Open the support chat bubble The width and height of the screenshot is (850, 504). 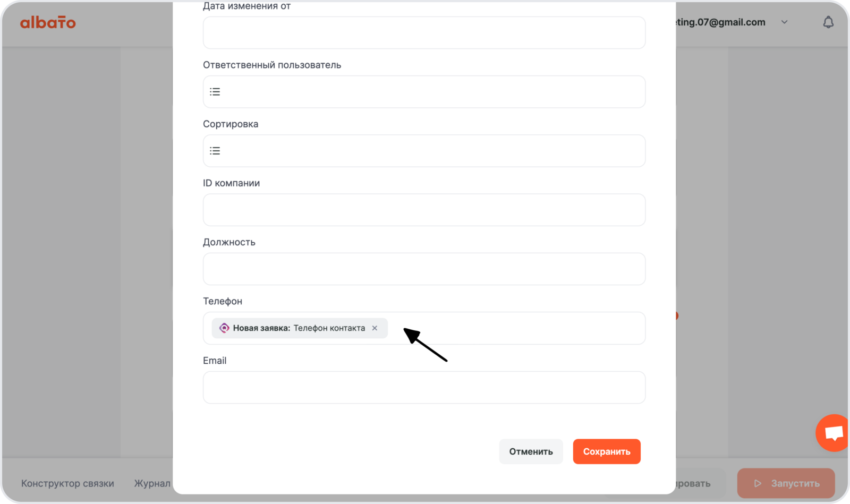coord(833,433)
